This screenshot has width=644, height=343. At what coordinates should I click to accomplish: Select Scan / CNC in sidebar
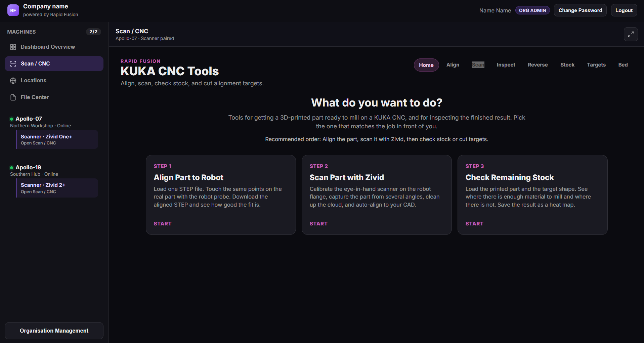coord(54,64)
